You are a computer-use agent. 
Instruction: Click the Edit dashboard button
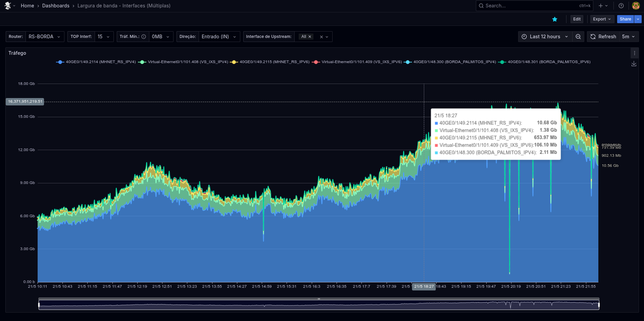pyautogui.click(x=577, y=19)
